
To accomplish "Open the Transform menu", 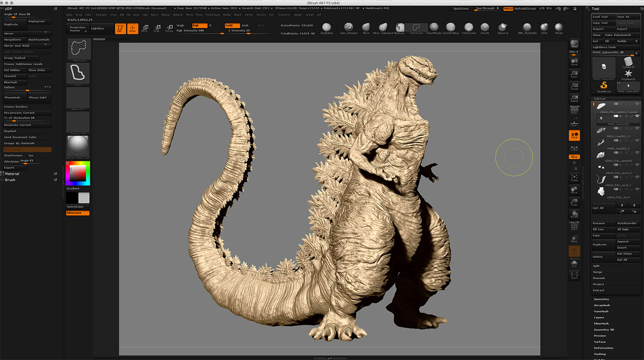I will [284, 15].
